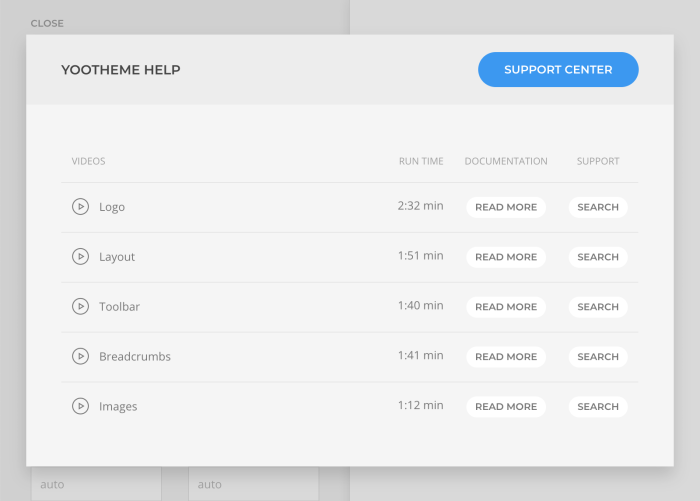The height and width of the screenshot is (501, 700).
Task: Play the Images video icon
Action: click(x=80, y=407)
